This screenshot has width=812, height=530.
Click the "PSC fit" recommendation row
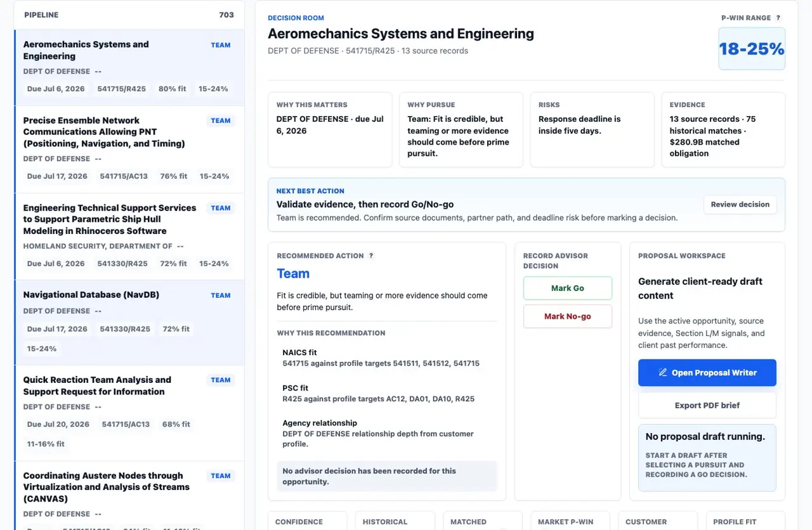click(387, 394)
